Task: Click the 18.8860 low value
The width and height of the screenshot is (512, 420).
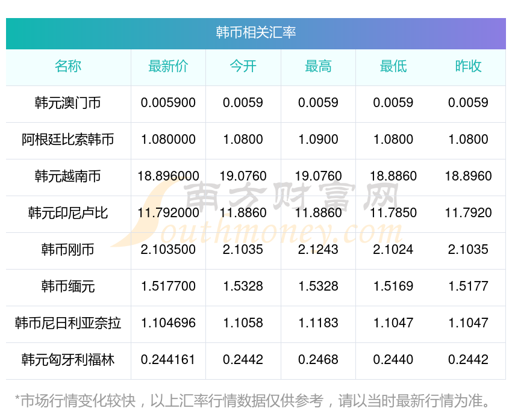Action: click(393, 176)
